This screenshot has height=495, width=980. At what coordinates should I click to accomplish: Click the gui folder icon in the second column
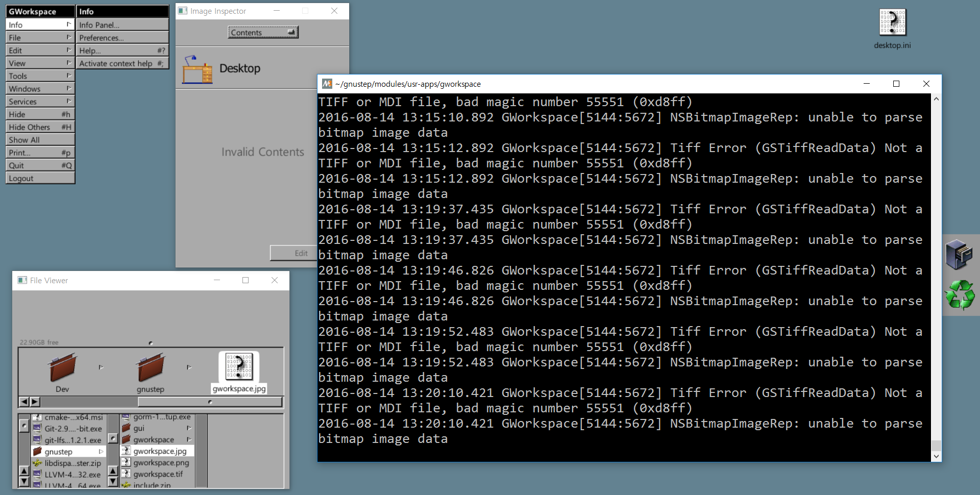tap(126, 428)
